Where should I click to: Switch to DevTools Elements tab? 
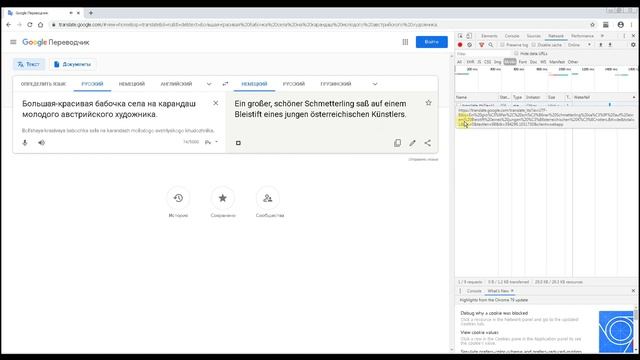coord(489,36)
